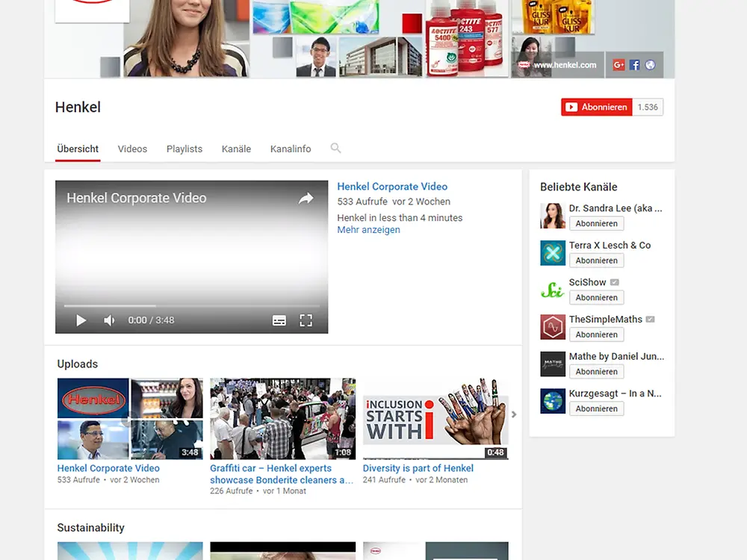747x560 pixels.
Task: Open the Sustainability section heading
Action: [x=90, y=528]
